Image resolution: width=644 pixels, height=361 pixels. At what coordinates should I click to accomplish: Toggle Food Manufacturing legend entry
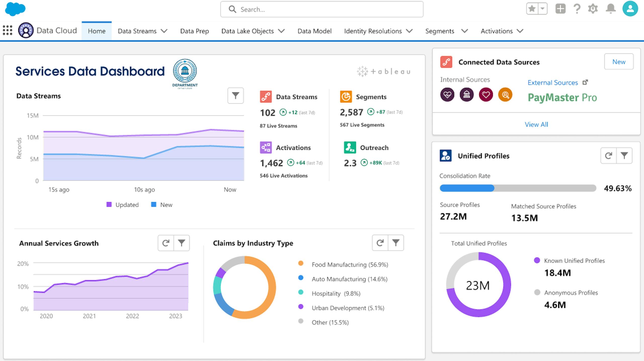(x=349, y=265)
